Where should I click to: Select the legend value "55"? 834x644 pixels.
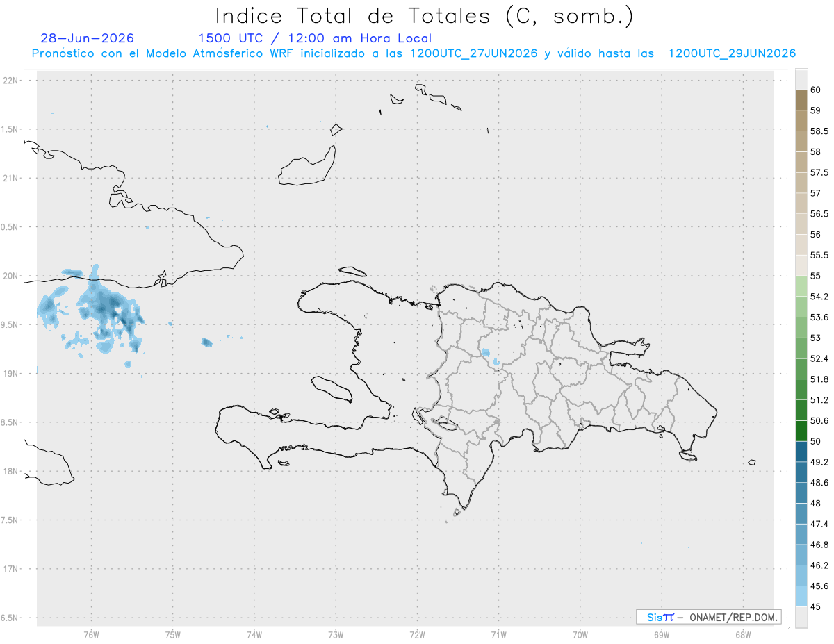tap(815, 276)
